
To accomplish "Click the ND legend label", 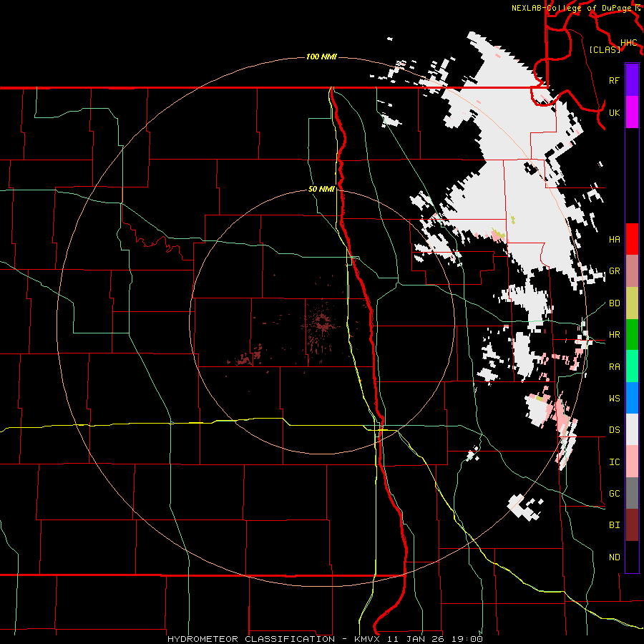I will [614, 557].
